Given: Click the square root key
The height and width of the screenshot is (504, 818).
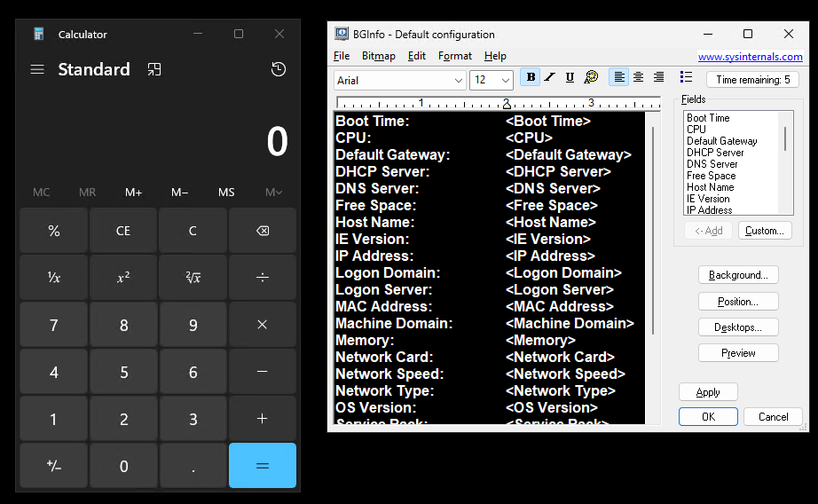Looking at the screenshot, I should point(193,278).
